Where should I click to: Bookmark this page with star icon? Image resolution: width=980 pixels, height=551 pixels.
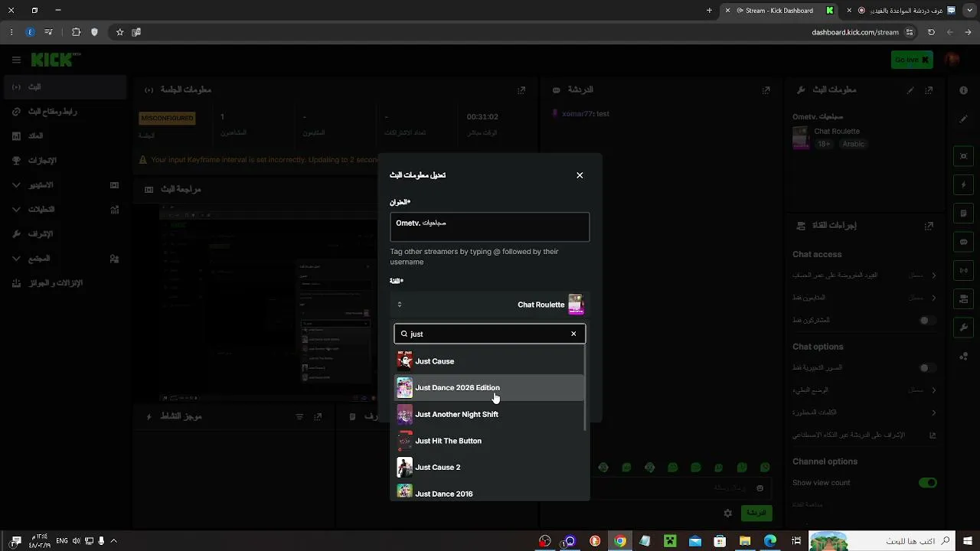(x=119, y=32)
